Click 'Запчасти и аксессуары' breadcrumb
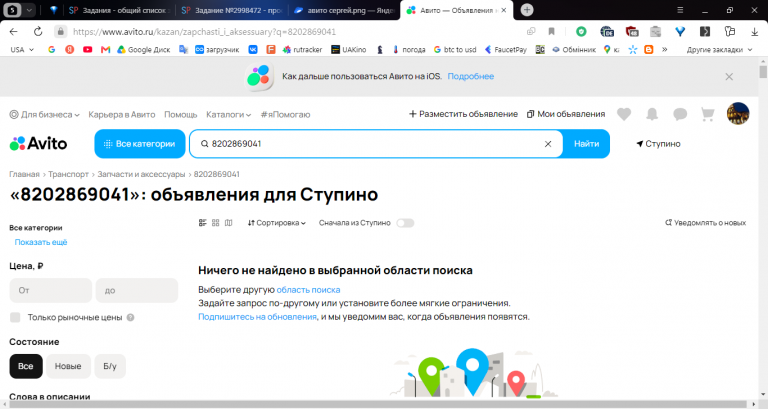768x409 pixels. pyautogui.click(x=141, y=174)
